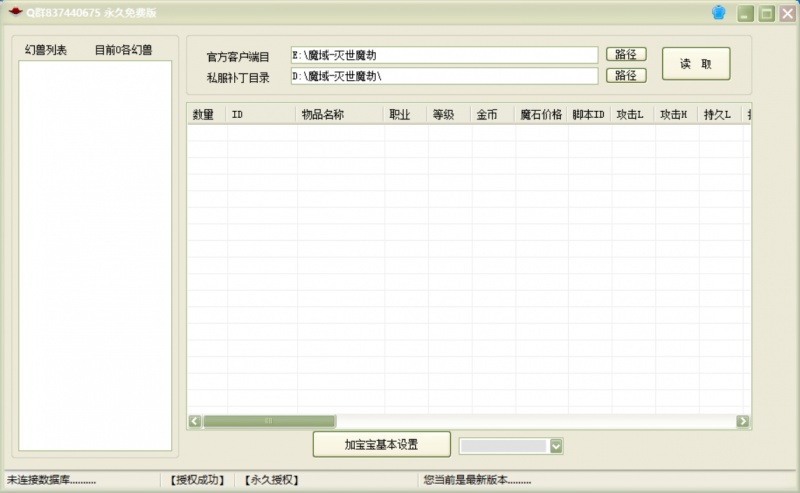Sort by 等级 column header
The image size is (800, 493).
(x=449, y=114)
